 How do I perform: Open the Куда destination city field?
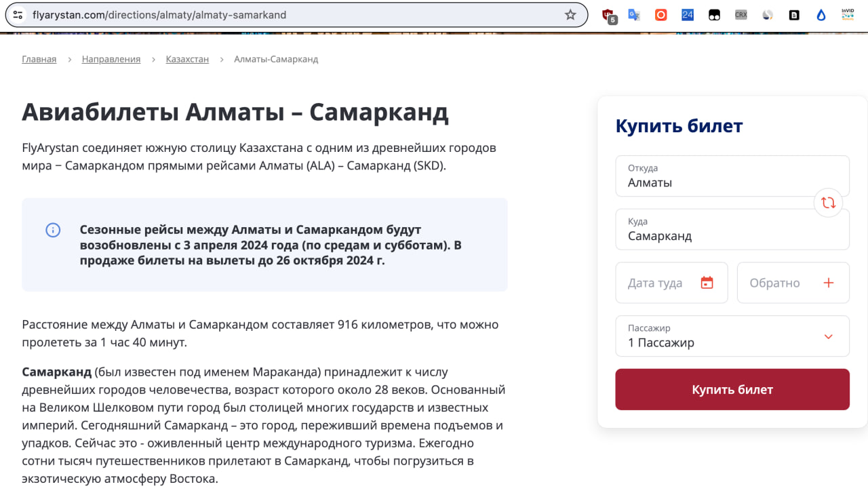coord(719,230)
